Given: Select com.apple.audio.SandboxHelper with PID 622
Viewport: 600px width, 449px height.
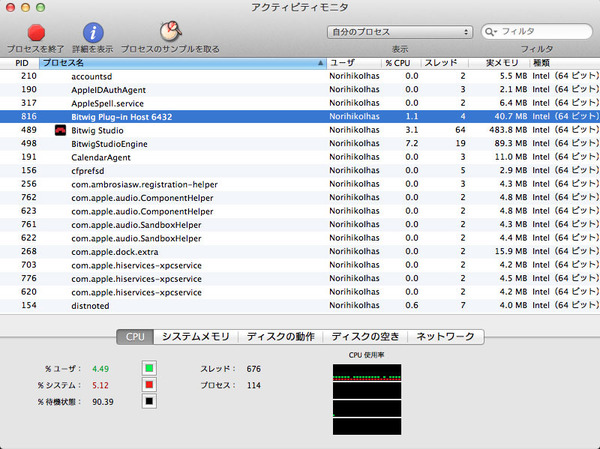Looking at the screenshot, I should [x=300, y=238].
